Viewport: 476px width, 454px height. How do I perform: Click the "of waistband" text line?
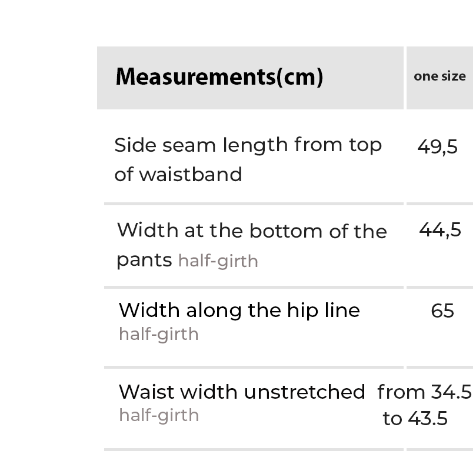tap(178, 175)
